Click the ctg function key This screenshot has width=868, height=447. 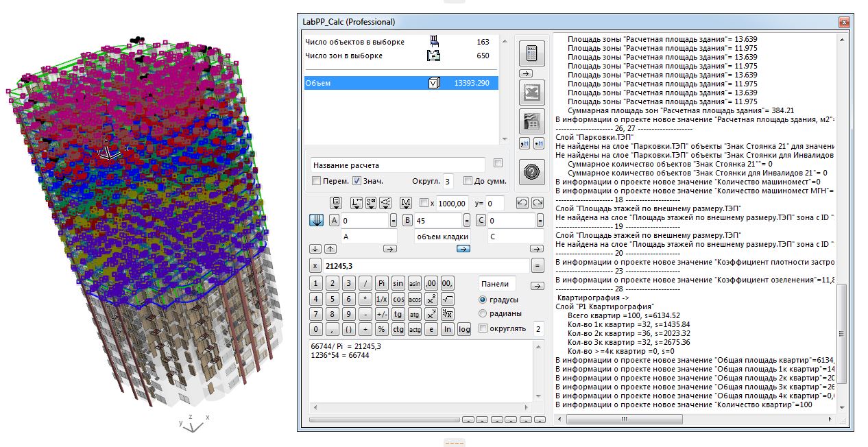click(x=398, y=329)
